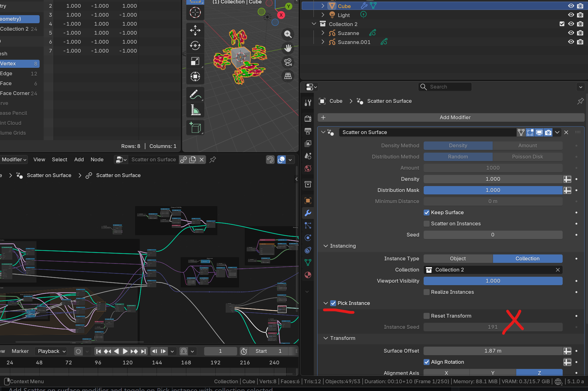Viewport: 588px width, 391px height.
Task: Open the Node menu in node editor
Action: coord(97,159)
